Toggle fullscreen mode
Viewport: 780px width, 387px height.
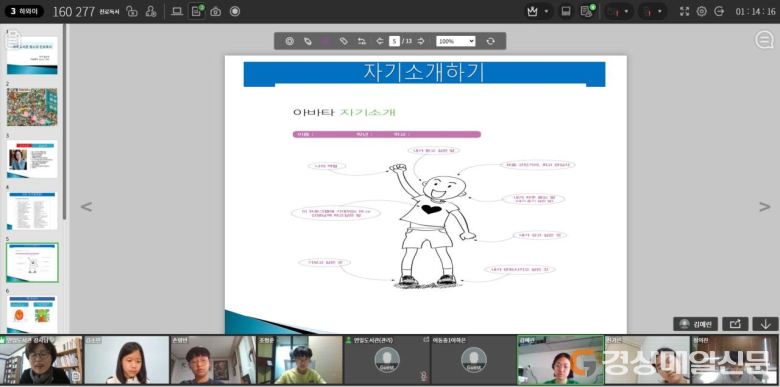684,11
